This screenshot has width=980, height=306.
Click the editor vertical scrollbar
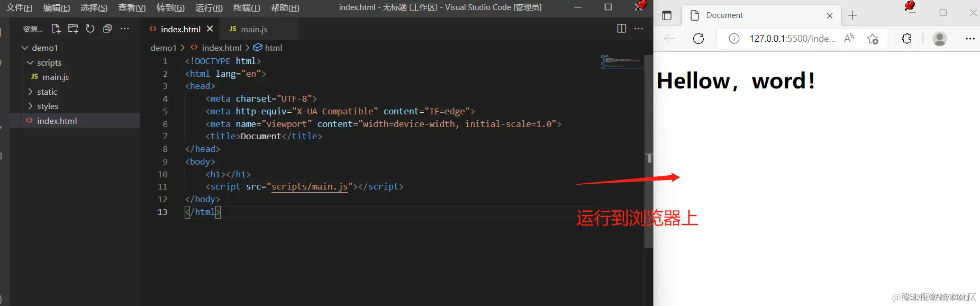click(x=649, y=151)
